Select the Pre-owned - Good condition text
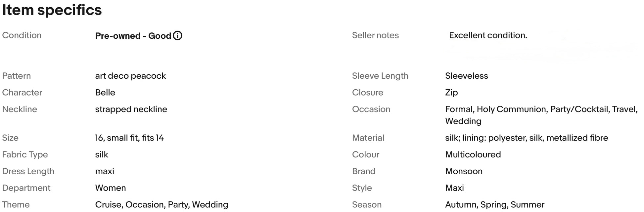The width and height of the screenshot is (644, 212). point(133,36)
